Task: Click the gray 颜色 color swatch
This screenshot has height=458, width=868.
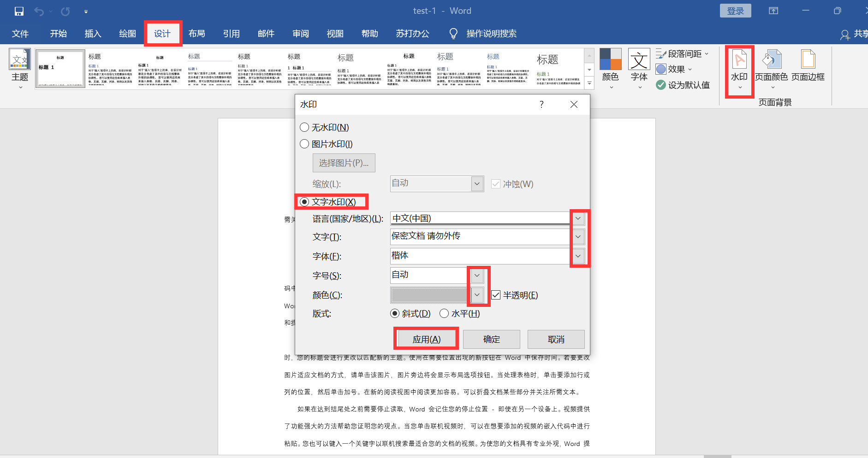Action: (430, 295)
